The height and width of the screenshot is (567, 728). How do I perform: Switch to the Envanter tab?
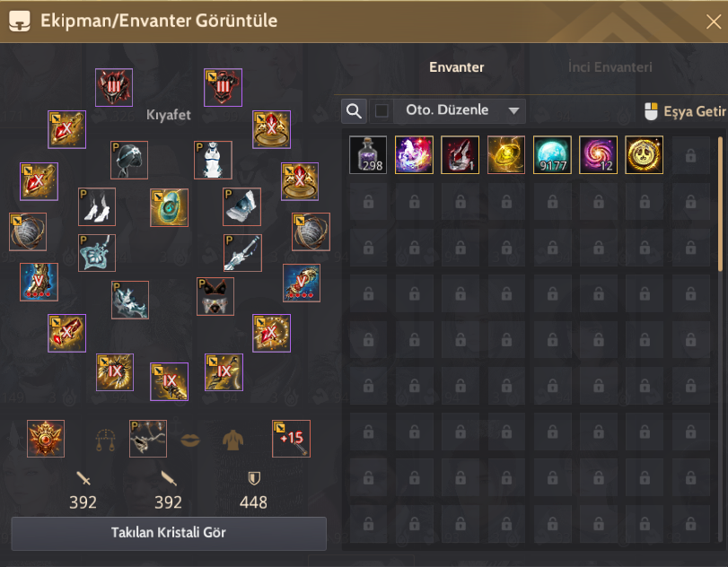coord(456,67)
